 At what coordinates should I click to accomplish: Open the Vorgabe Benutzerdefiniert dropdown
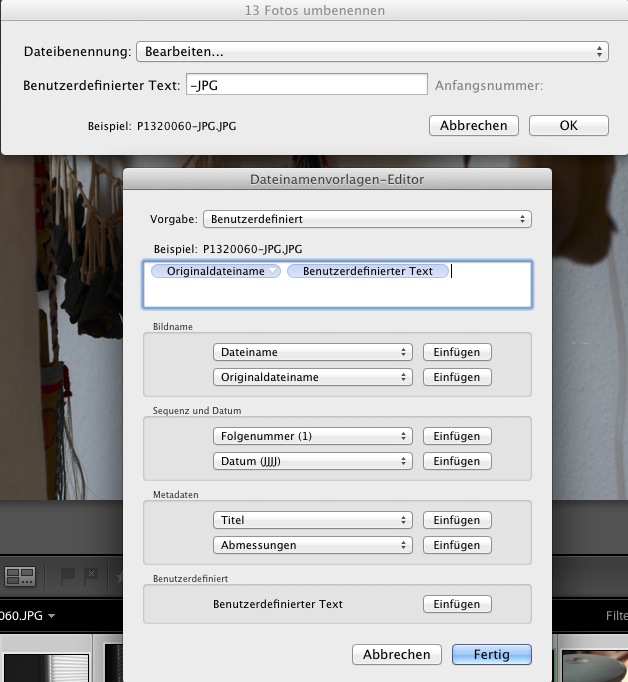coord(367,219)
